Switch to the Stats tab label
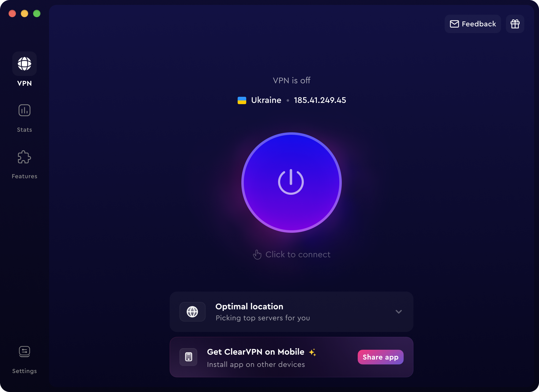Image resolution: width=539 pixels, height=392 pixels. coord(24,130)
